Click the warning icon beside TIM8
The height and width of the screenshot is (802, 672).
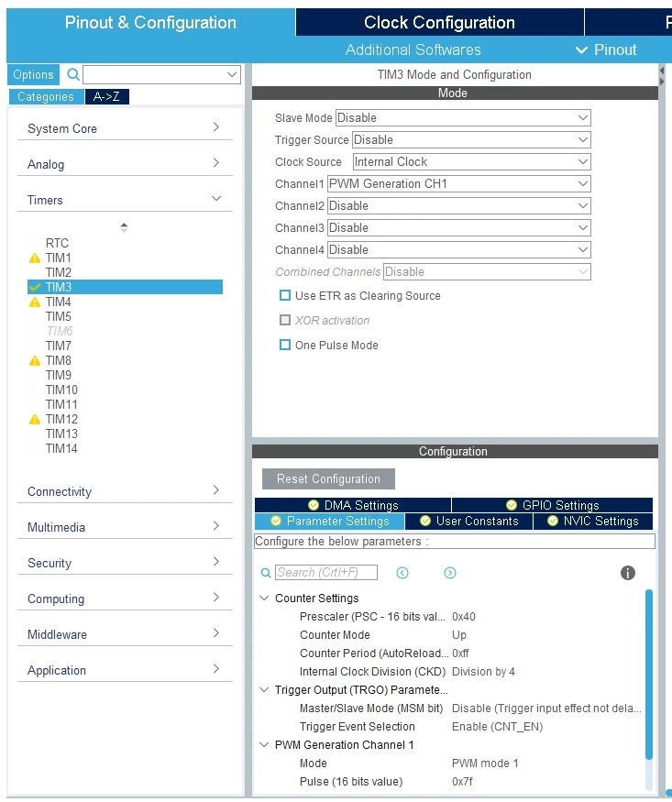click(35, 360)
